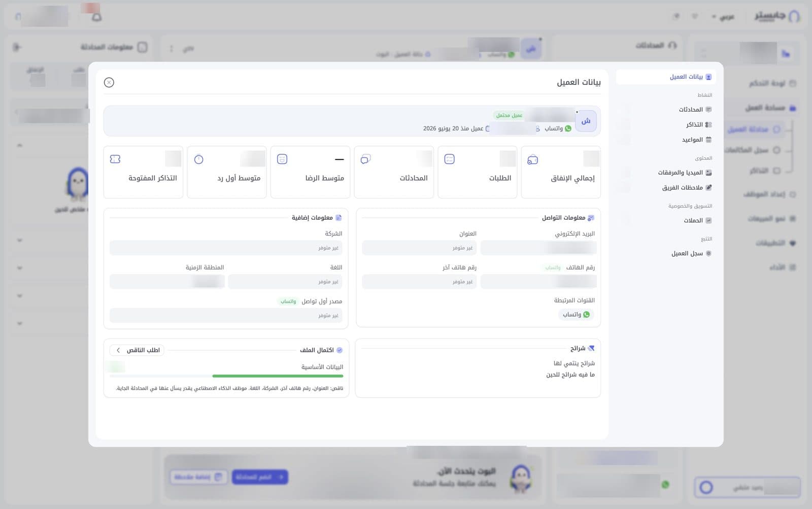Click the رقم هاتف آخر field
This screenshot has height=509, width=812.
click(x=419, y=282)
